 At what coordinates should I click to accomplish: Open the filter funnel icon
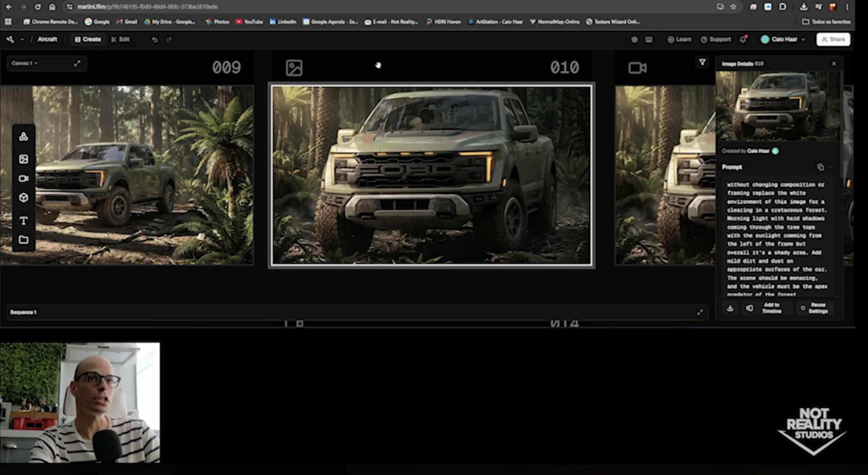[702, 62]
